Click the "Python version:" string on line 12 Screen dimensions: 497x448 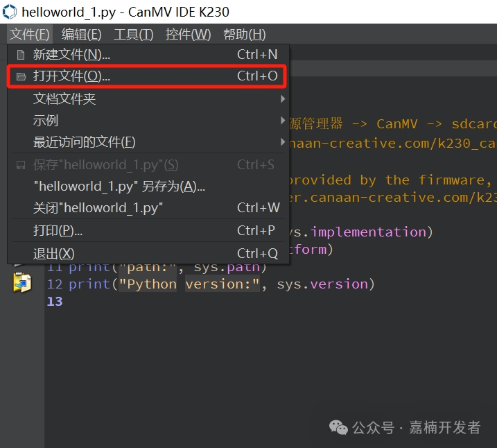pyautogui.click(x=190, y=284)
